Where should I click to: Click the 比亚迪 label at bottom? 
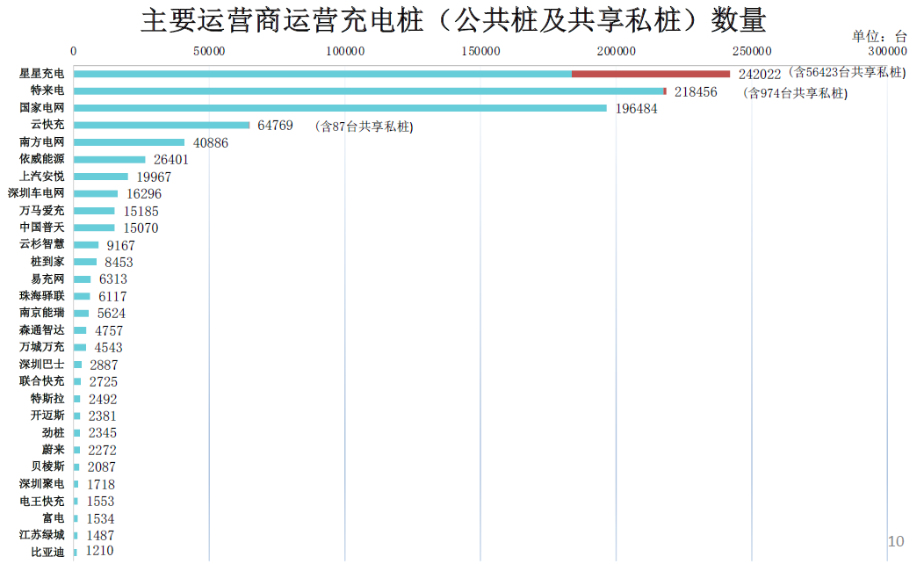(x=47, y=553)
